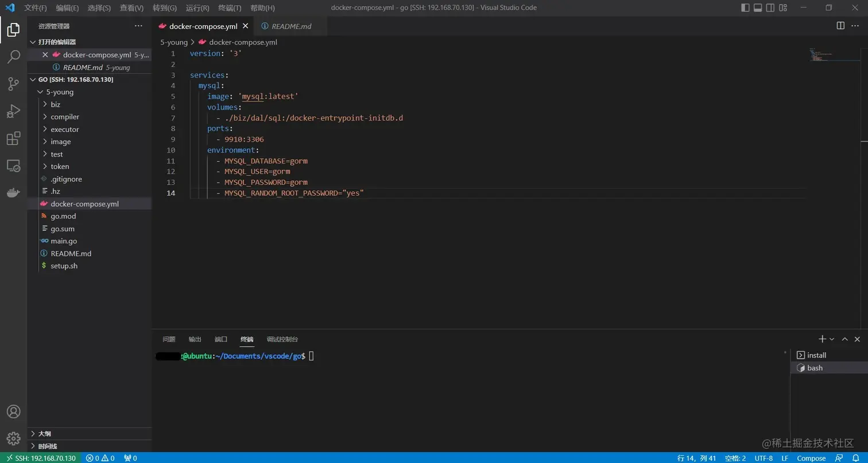Switch to the 调试控制台 panel tab
868x463 pixels.
pos(282,339)
